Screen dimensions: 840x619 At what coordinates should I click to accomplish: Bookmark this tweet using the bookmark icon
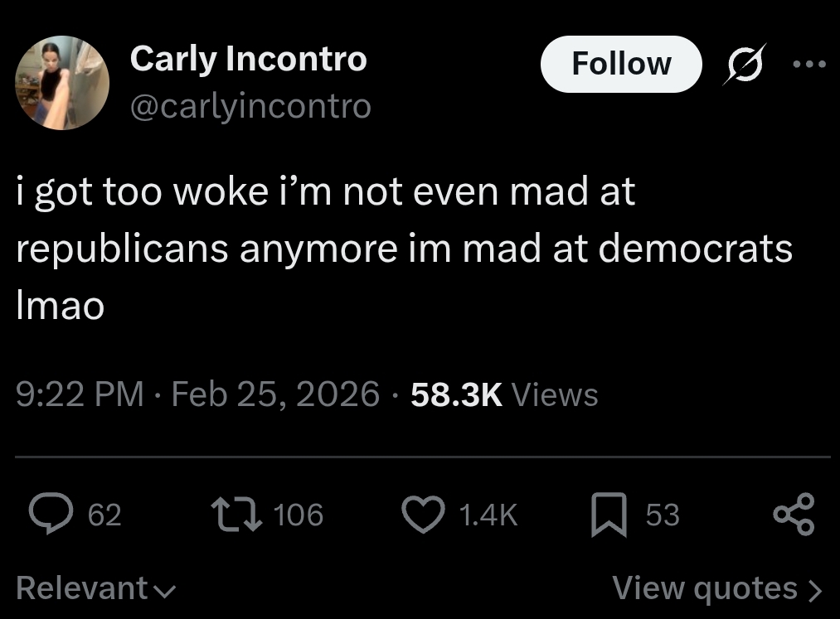608,515
